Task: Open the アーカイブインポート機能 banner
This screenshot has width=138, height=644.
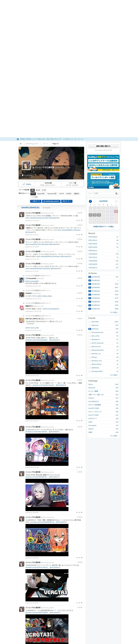Action: coord(103,181)
